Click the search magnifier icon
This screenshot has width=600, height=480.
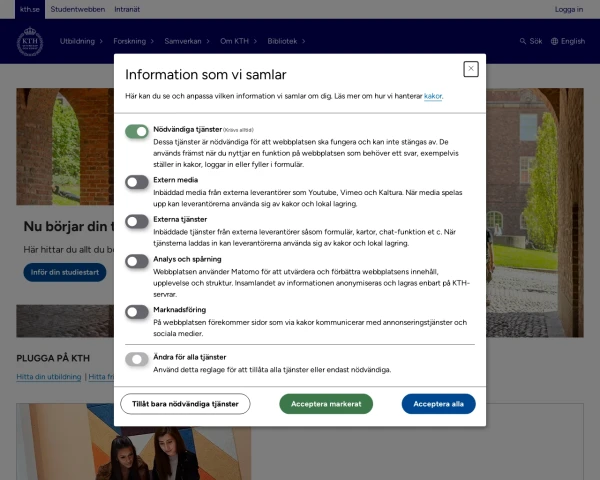tap(523, 41)
